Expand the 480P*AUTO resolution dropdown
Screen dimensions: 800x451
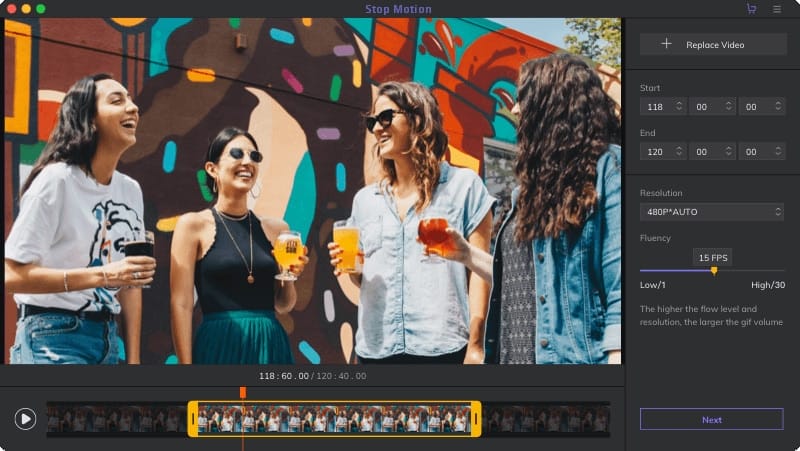pyautogui.click(x=711, y=212)
